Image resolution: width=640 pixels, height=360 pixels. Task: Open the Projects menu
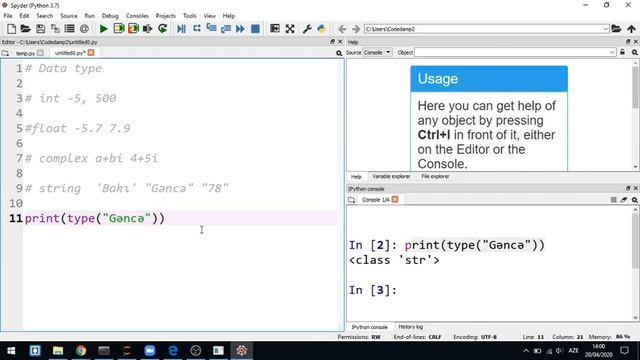(165, 16)
